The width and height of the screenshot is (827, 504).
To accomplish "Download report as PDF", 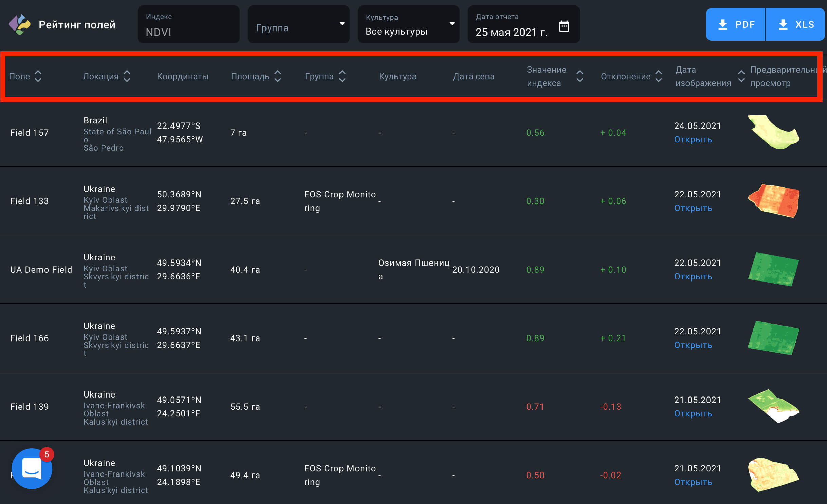I will click(x=736, y=24).
